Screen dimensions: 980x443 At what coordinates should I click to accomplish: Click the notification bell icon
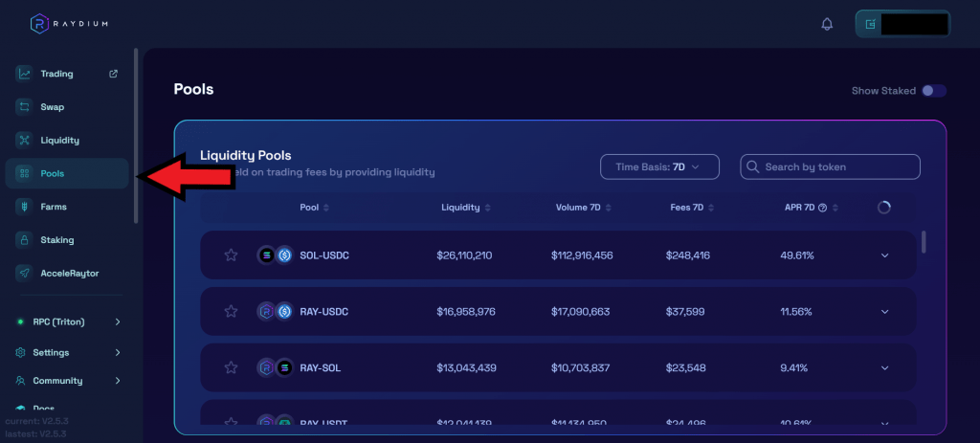click(827, 24)
